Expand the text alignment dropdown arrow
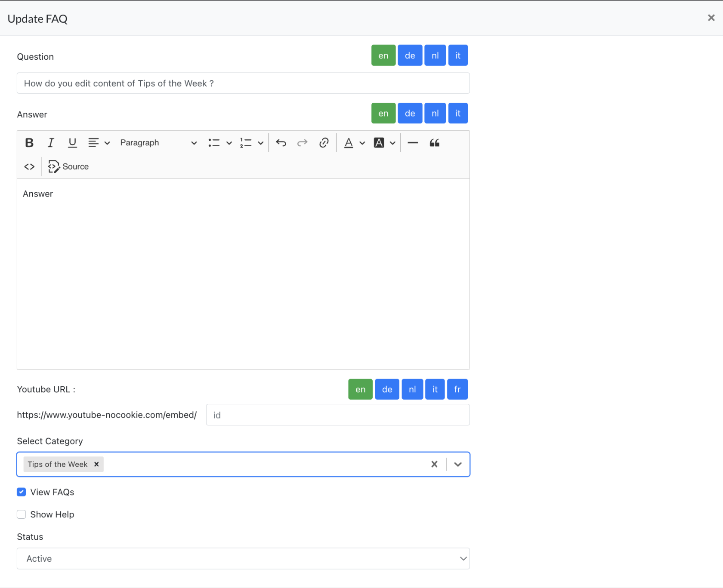Image resolution: width=723 pixels, height=588 pixels. 107,143
